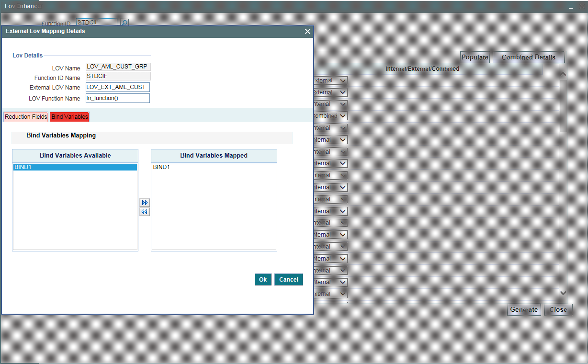Viewport: 588px width, 364px height.
Task: Click the Close button in Lov Enhancer
Action: tap(558, 309)
